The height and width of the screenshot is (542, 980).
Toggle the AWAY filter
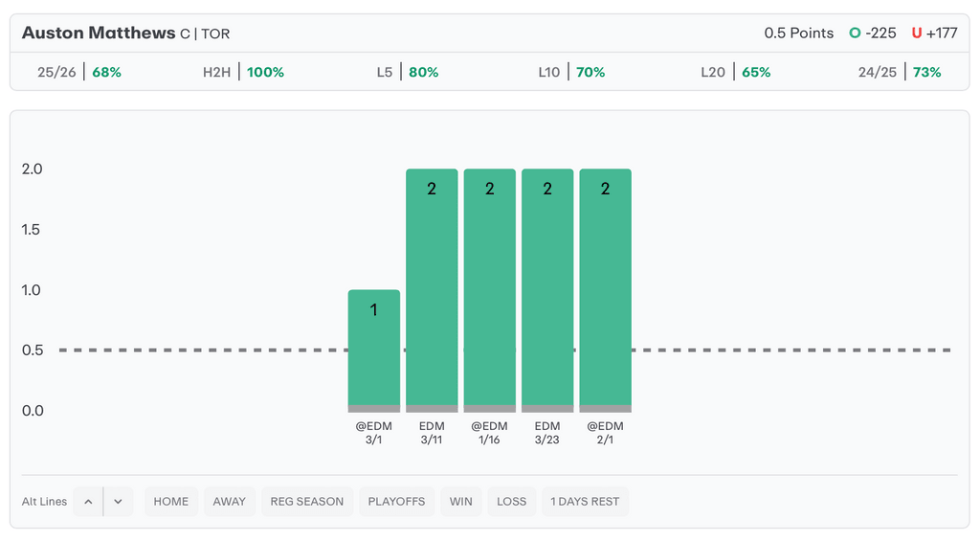coord(230,502)
